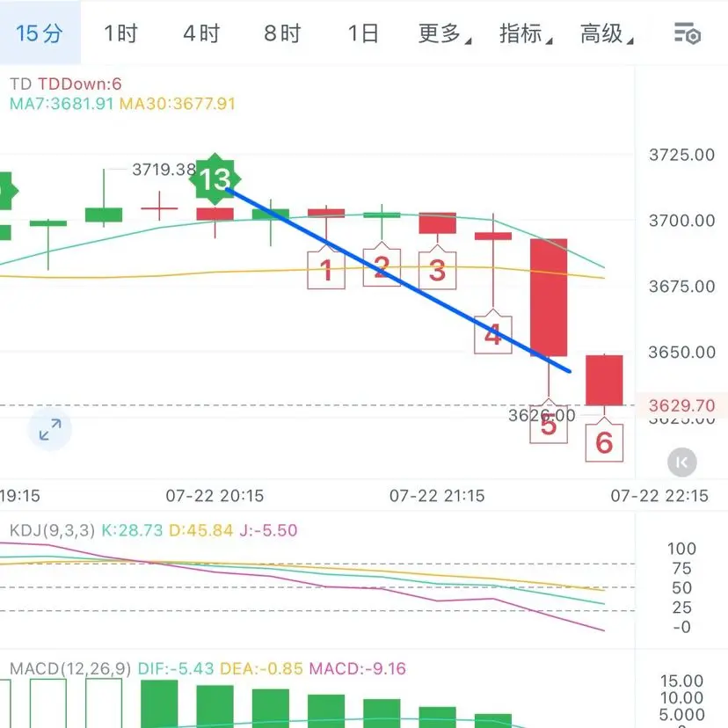Tap the 3650.00 price axis label
728x728 pixels.
click(x=681, y=353)
